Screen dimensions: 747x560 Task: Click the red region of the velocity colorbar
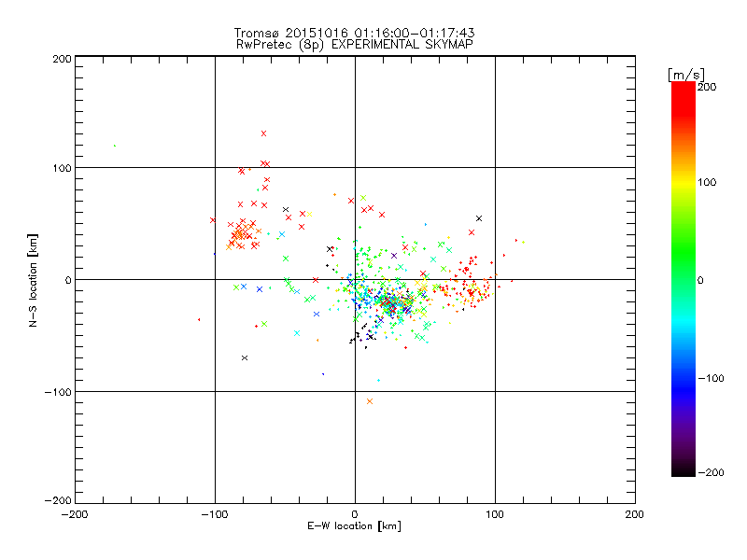pyautogui.click(x=684, y=103)
